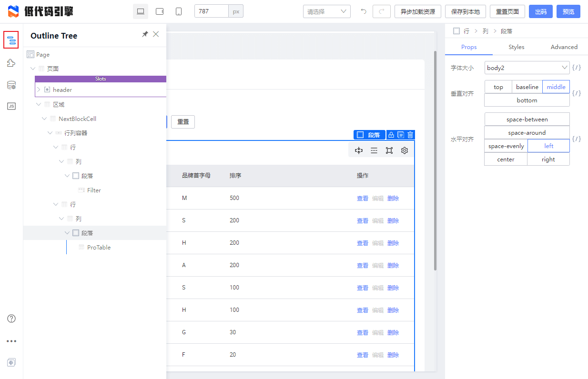Open the JS source panel icon

tap(11, 106)
